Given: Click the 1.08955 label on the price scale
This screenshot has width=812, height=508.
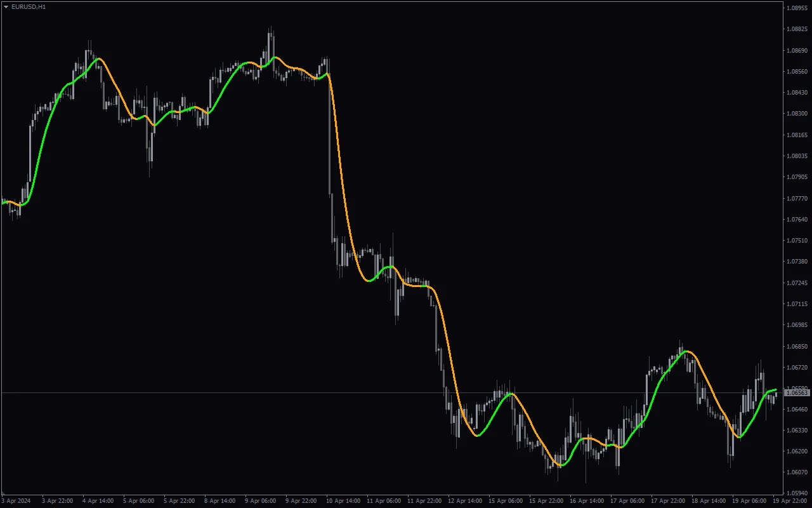Looking at the screenshot, I should (797, 8).
